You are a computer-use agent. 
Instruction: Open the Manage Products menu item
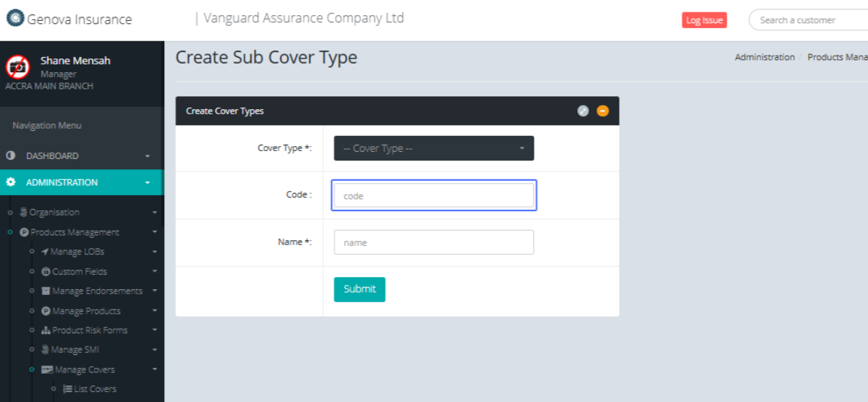(x=86, y=311)
